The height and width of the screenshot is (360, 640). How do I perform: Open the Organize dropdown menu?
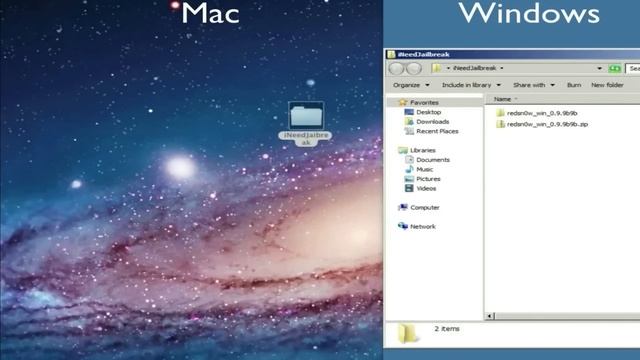click(x=411, y=85)
